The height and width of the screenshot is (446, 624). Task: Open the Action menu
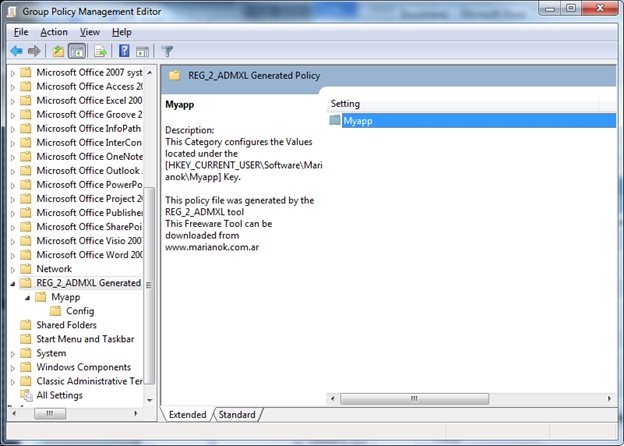tap(54, 32)
